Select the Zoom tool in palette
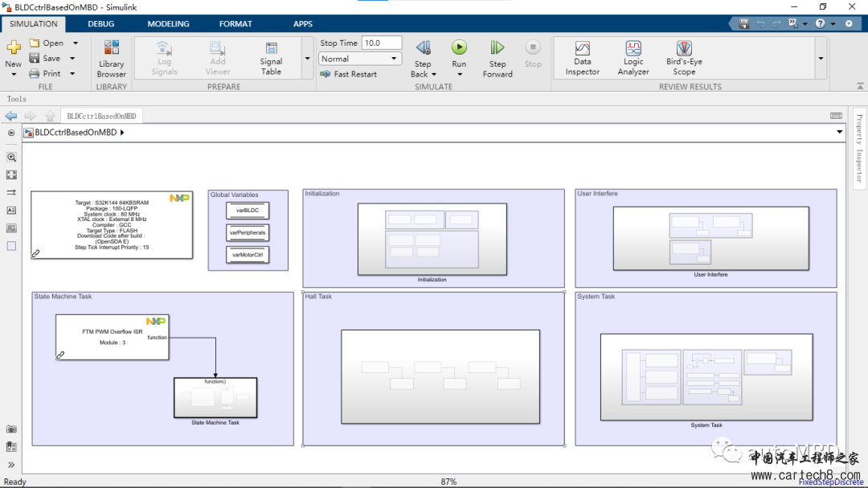The height and width of the screenshot is (488, 868). point(11,158)
